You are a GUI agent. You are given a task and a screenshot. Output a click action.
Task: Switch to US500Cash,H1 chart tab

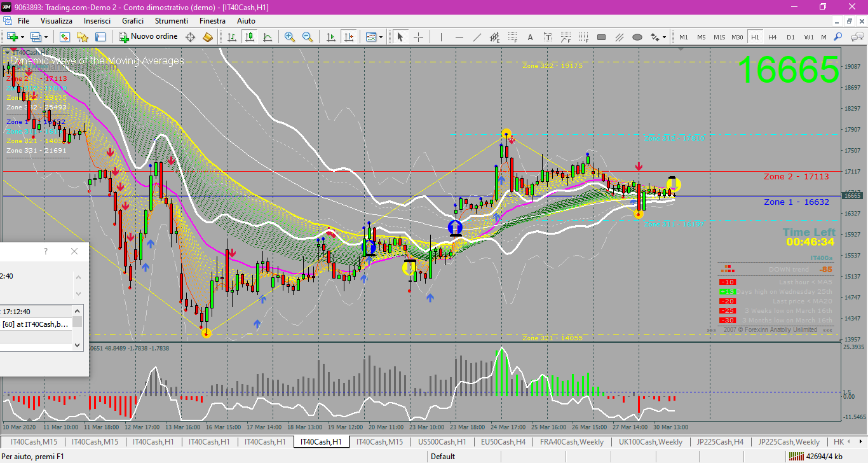click(x=442, y=441)
